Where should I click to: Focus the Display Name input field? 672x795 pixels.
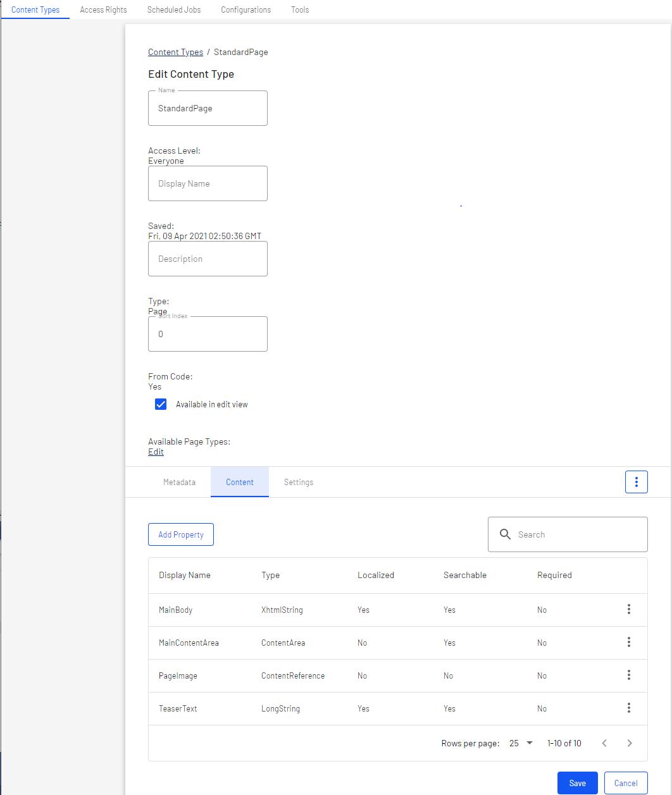coord(208,183)
